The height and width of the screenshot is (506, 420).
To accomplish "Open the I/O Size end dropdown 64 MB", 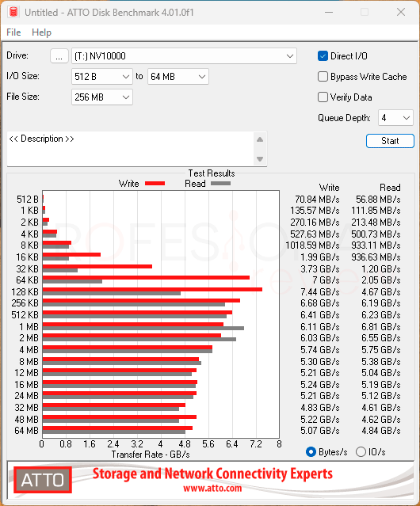I will pyautogui.click(x=178, y=77).
